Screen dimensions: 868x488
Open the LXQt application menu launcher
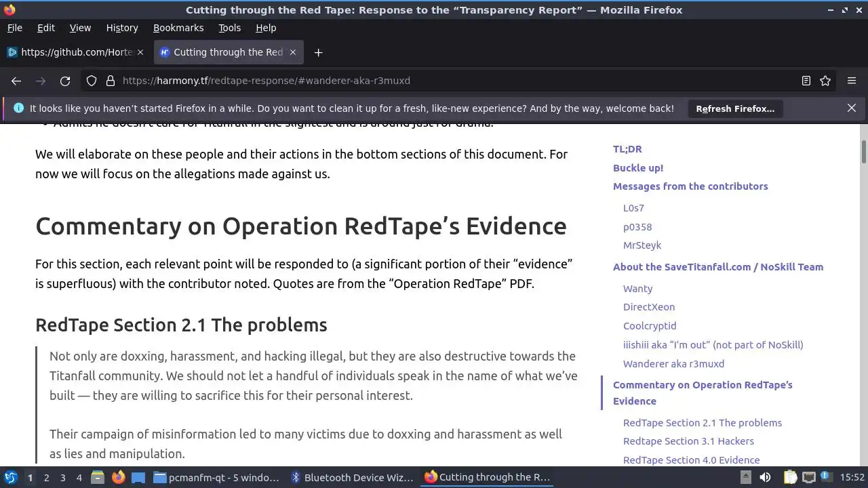[x=11, y=477]
